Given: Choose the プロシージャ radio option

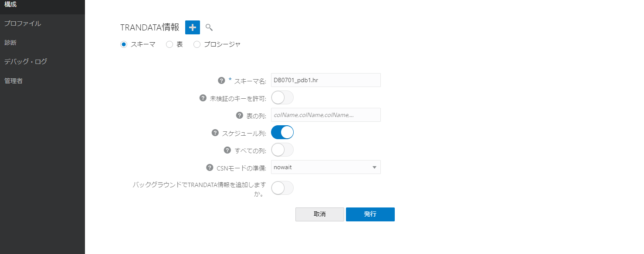Looking at the screenshot, I should coord(197,44).
